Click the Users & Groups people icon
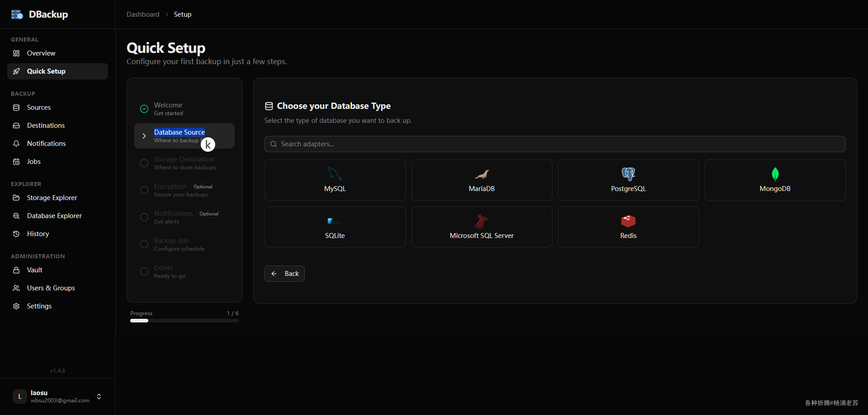 tap(16, 288)
